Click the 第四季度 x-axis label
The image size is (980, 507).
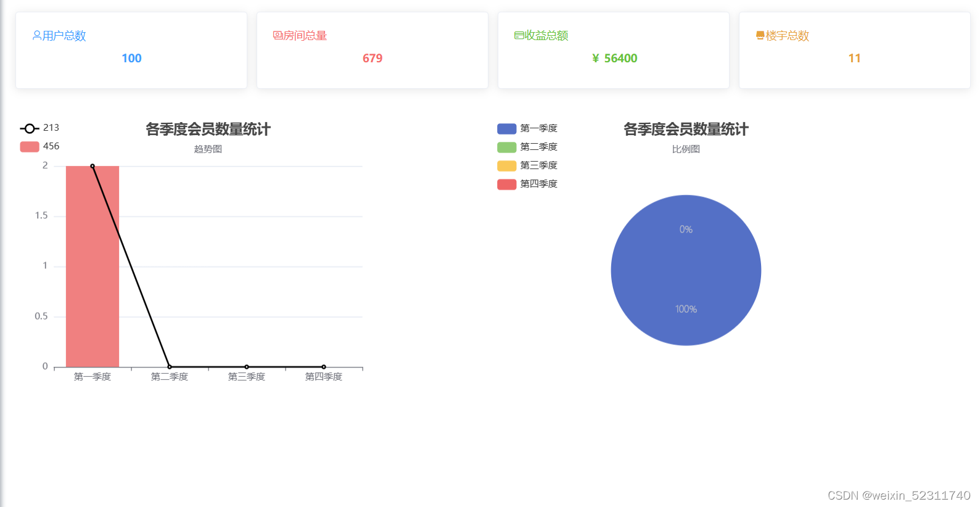(324, 377)
